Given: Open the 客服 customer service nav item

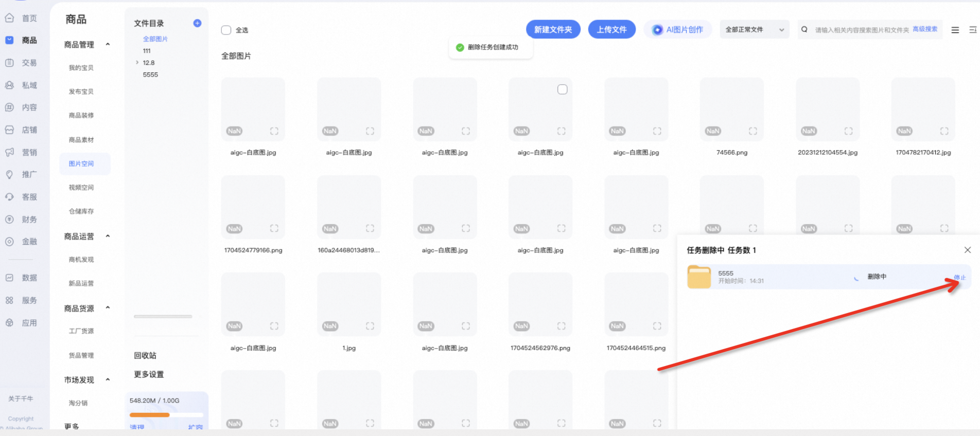Looking at the screenshot, I should 21,197.
